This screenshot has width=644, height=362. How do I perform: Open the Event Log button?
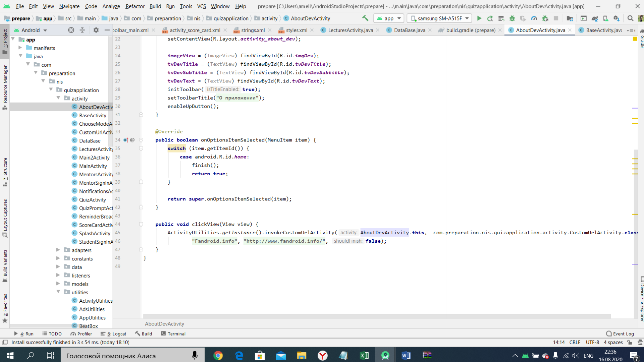[x=620, y=334]
